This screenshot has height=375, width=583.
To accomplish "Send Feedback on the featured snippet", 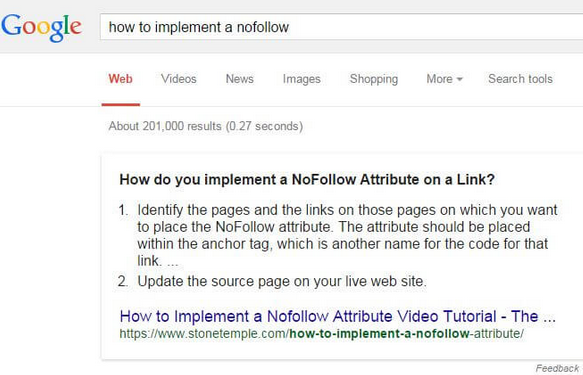I will (x=557, y=368).
